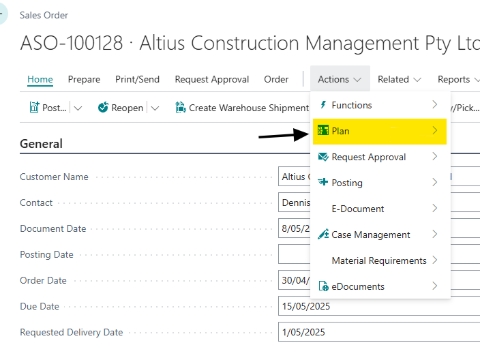Image resolution: width=480 pixels, height=360 pixels.
Task: Click the Post icon in toolbar
Action: pyautogui.click(x=34, y=107)
